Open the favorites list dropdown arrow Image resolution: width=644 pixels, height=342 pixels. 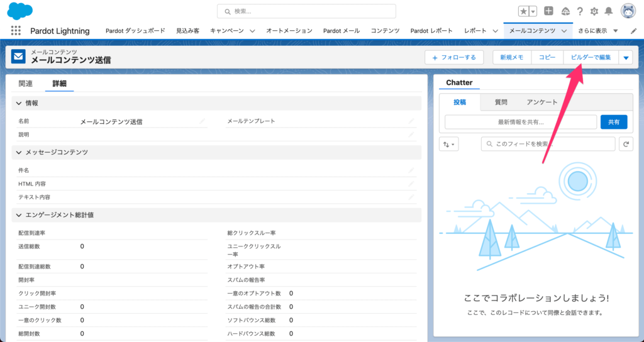(533, 11)
